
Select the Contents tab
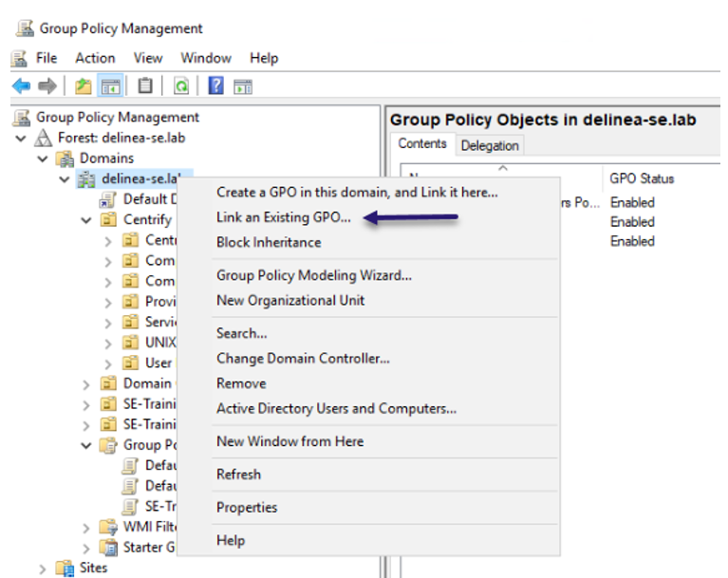tap(422, 144)
